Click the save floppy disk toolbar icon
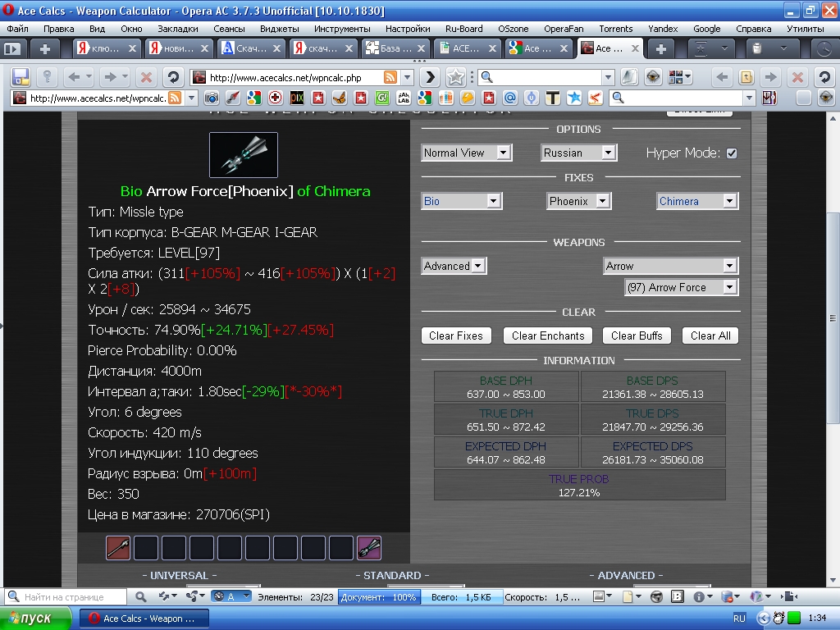 (21, 77)
